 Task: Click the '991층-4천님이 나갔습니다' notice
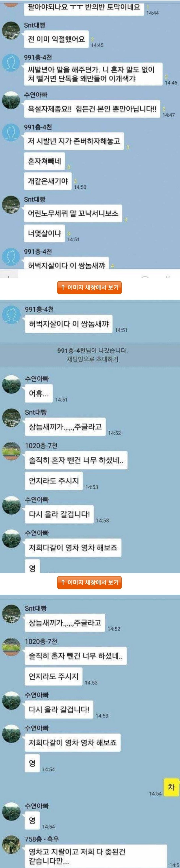tap(92, 350)
